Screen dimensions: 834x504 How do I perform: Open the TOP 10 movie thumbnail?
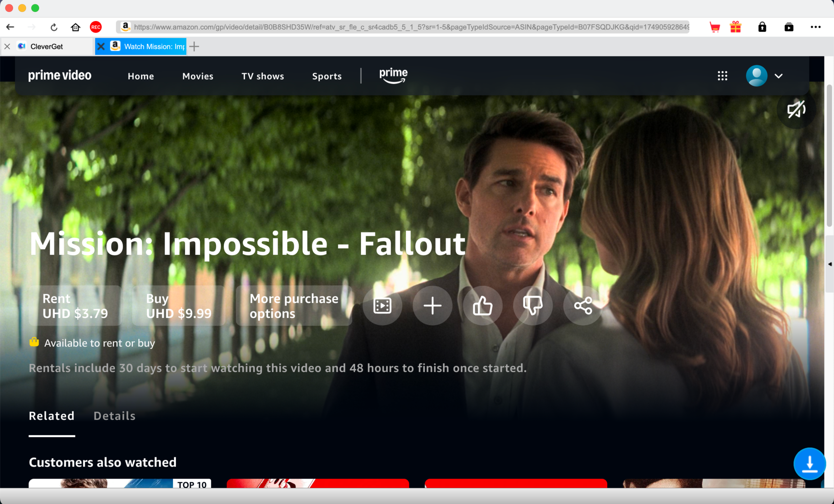click(120, 483)
